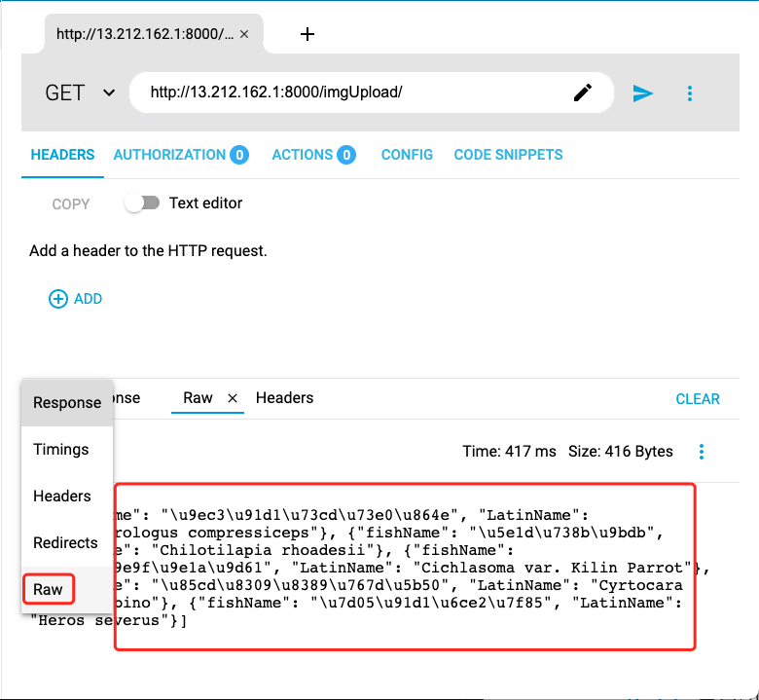Select Timings in the panel menu
Image resolution: width=759 pixels, height=700 pixels.
pos(67,450)
